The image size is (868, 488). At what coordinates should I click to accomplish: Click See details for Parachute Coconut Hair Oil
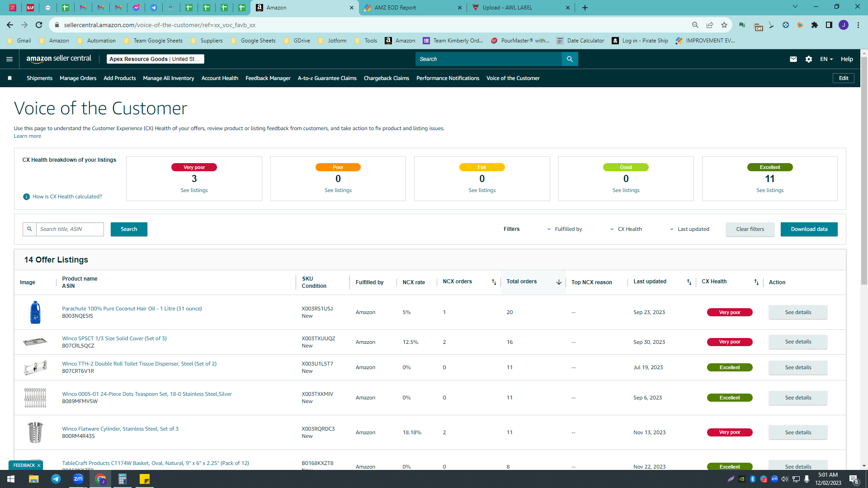798,312
